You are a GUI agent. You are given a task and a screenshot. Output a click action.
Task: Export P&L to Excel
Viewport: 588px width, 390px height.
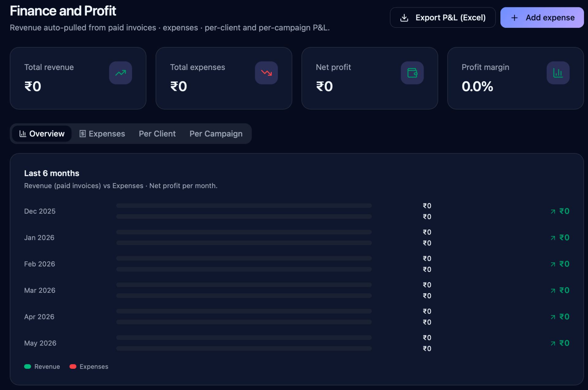click(443, 18)
